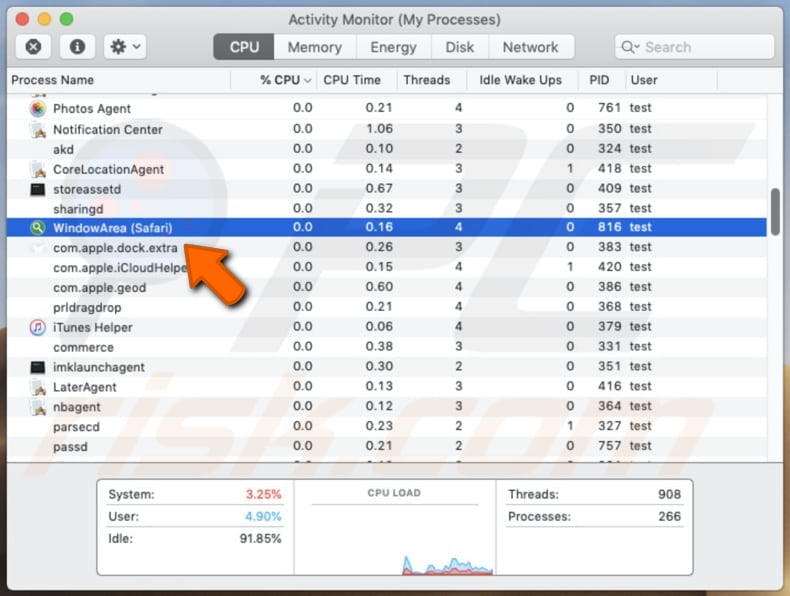Click the WindowArea Safari magnifier icon

point(38,228)
